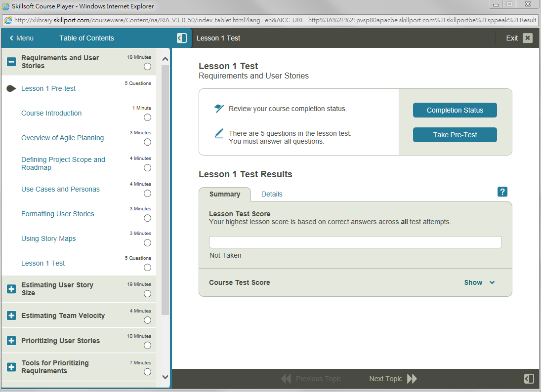Viewport: 541px width, 392px height.
Task: Click status circle for Defining Project Scope
Action: [147, 168]
